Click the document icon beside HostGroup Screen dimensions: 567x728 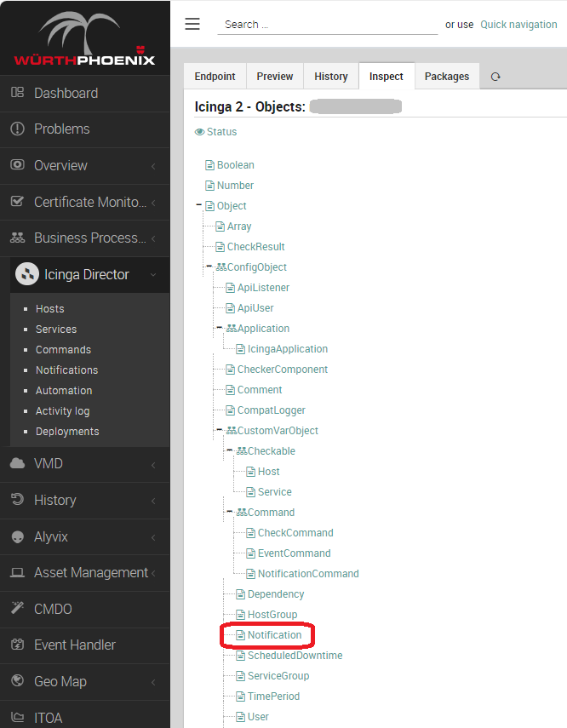[241, 614]
